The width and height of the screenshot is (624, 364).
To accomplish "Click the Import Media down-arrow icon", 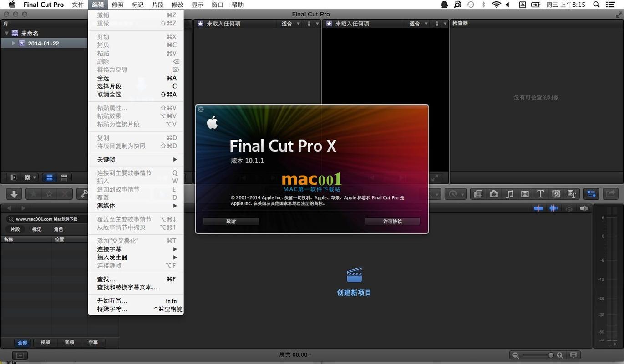I will coord(14,194).
